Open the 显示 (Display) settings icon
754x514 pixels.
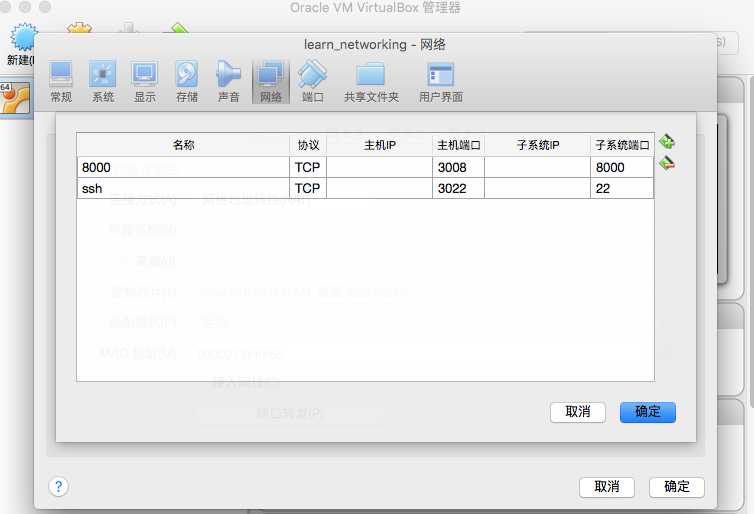tap(145, 82)
